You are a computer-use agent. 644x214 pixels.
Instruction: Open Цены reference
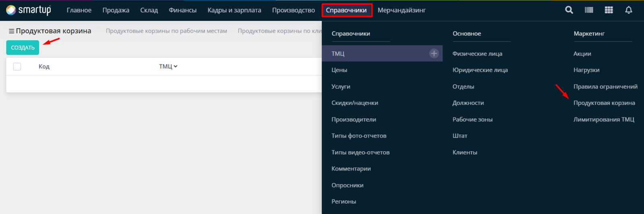point(339,70)
